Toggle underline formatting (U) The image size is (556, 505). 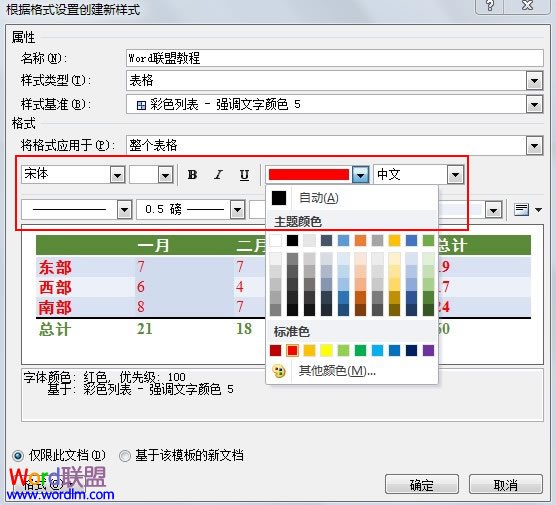coord(244,174)
